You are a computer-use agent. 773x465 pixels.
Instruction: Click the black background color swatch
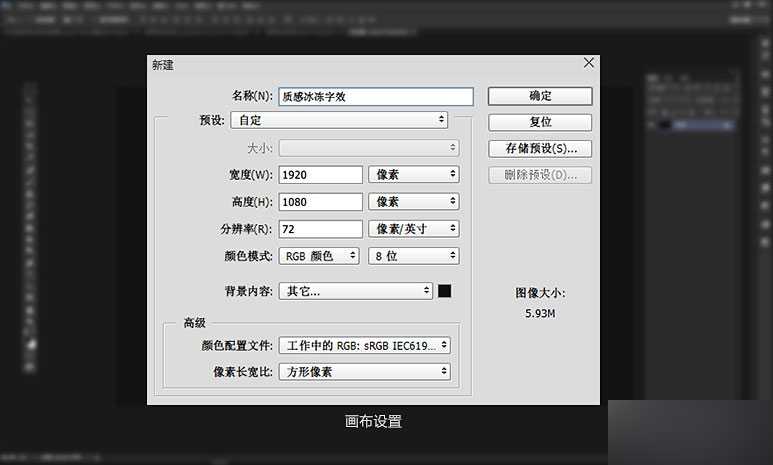(445, 291)
